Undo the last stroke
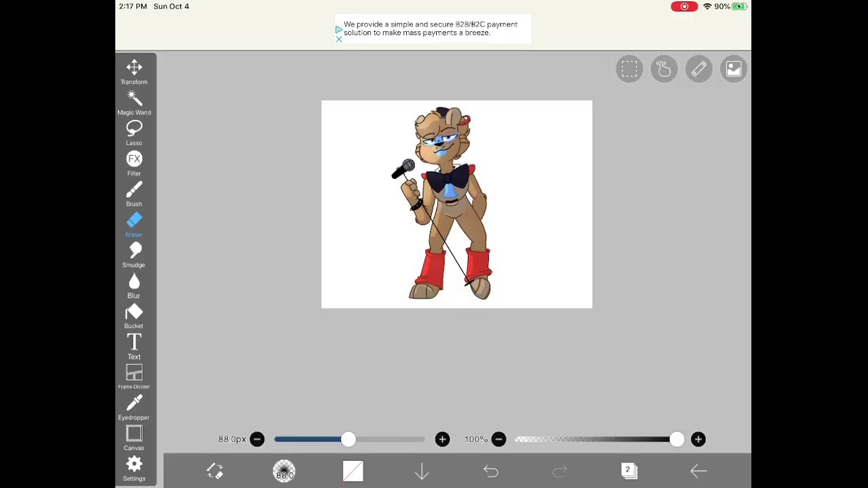Screen dimensions: 868x488 (x=491, y=471)
